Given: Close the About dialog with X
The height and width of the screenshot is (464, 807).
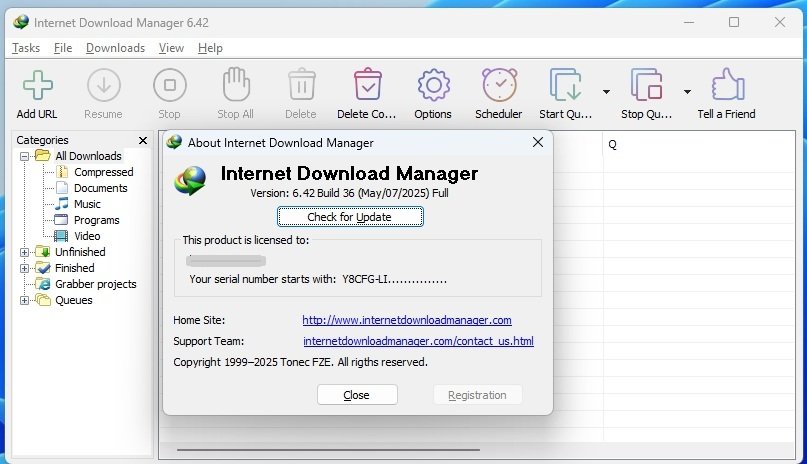Looking at the screenshot, I should click(x=538, y=142).
